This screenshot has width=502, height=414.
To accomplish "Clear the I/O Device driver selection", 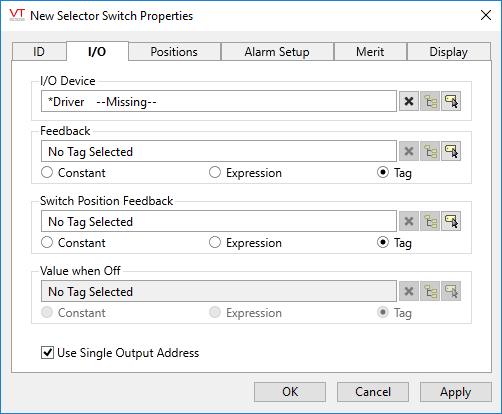I will 409,101.
